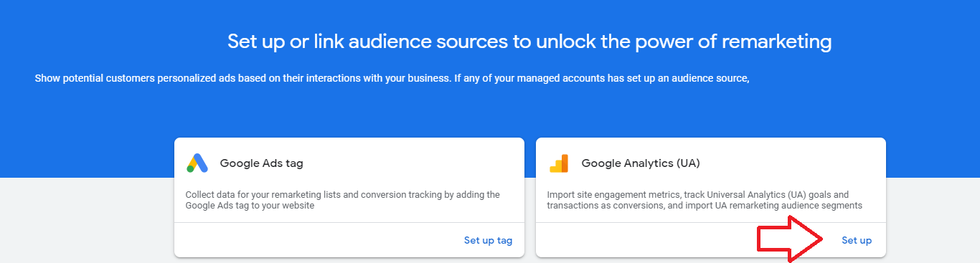
Task: Select the 'Google Ads tag' card title
Action: pyautogui.click(x=261, y=163)
